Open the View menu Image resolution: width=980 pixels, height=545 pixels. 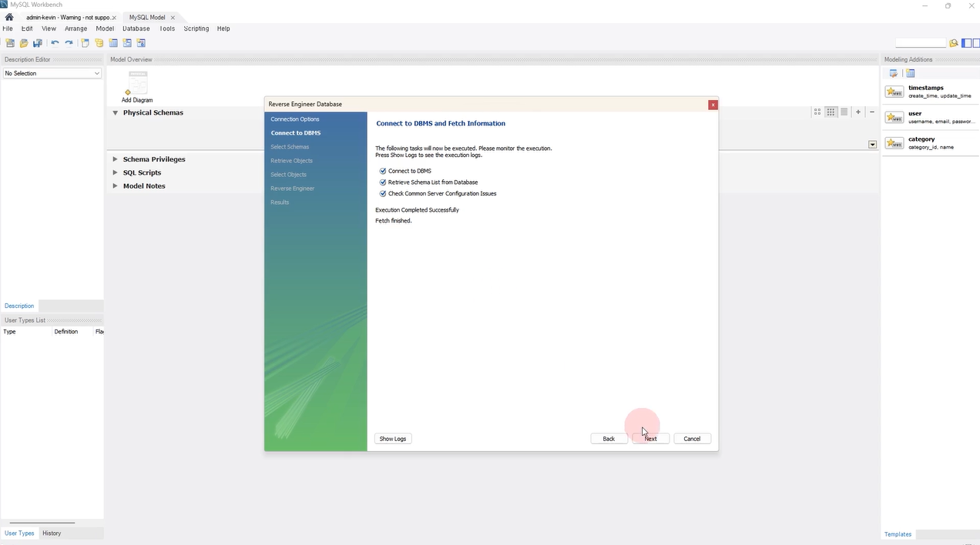pyautogui.click(x=49, y=28)
